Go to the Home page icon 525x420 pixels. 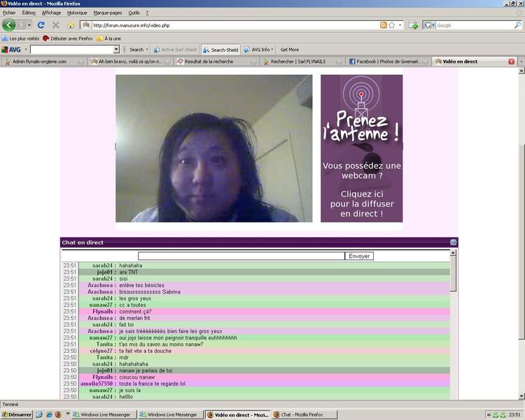click(x=71, y=25)
